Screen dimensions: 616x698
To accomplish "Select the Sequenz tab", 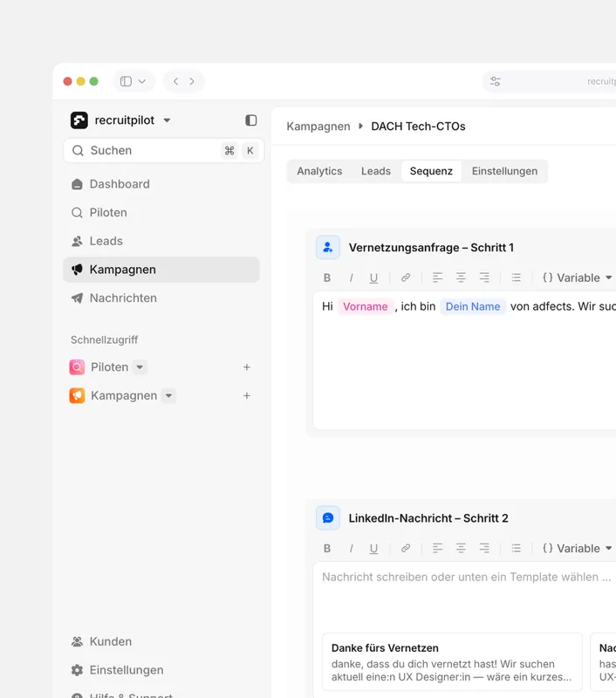I will (x=431, y=171).
